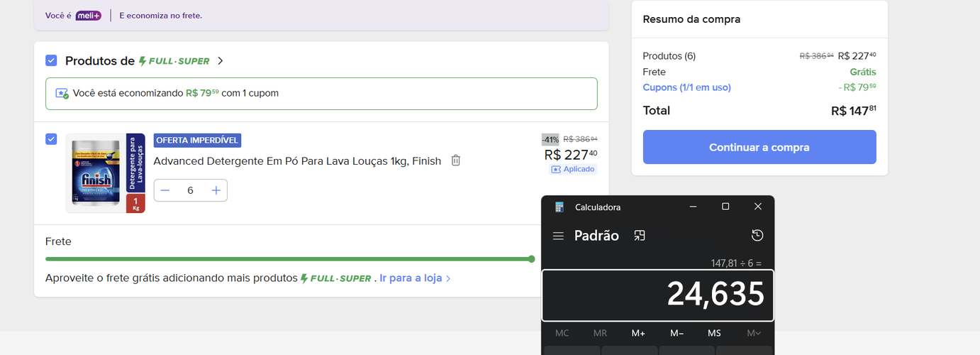Open the Calculadora hamburger navigation menu
The height and width of the screenshot is (355, 980).
tap(559, 236)
